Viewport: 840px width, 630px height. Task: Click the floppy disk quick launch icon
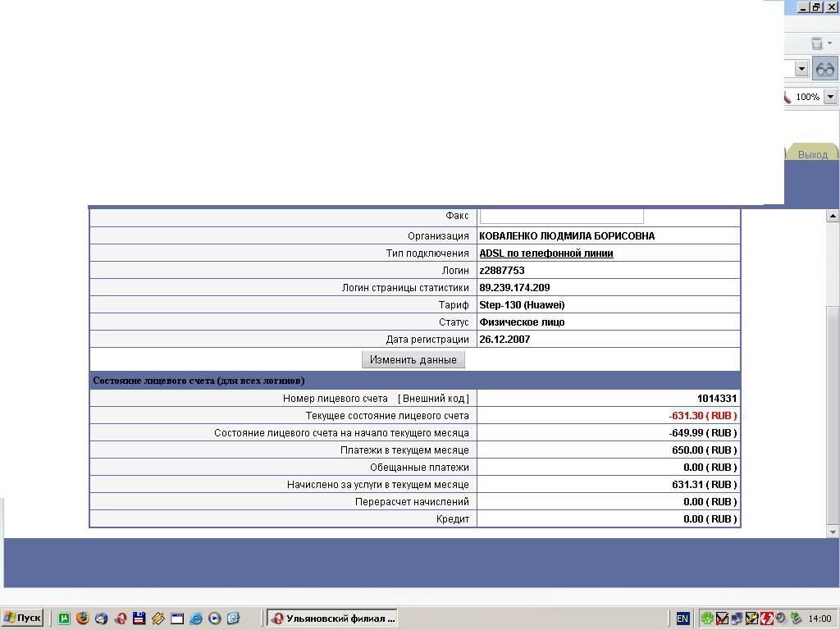click(x=139, y=619)
